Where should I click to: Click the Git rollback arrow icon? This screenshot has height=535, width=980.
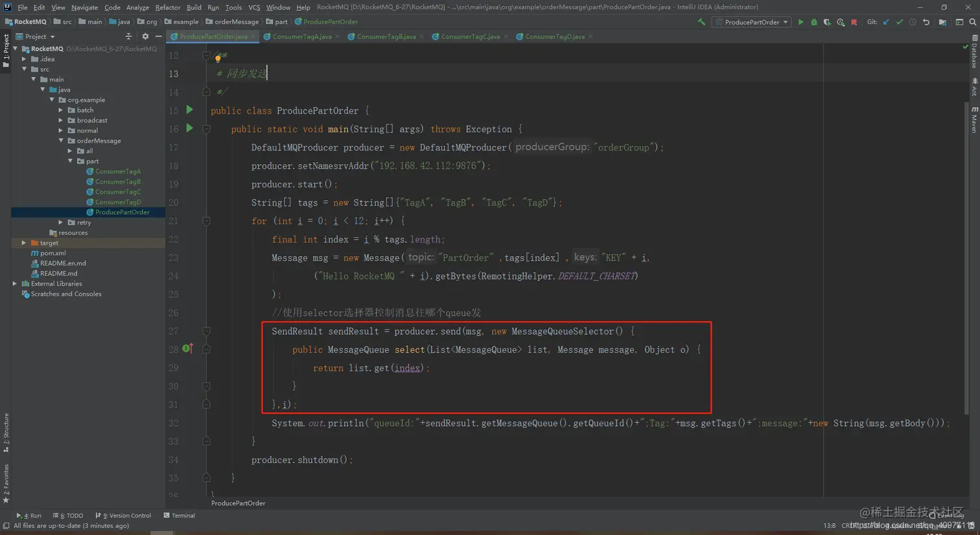926,22
